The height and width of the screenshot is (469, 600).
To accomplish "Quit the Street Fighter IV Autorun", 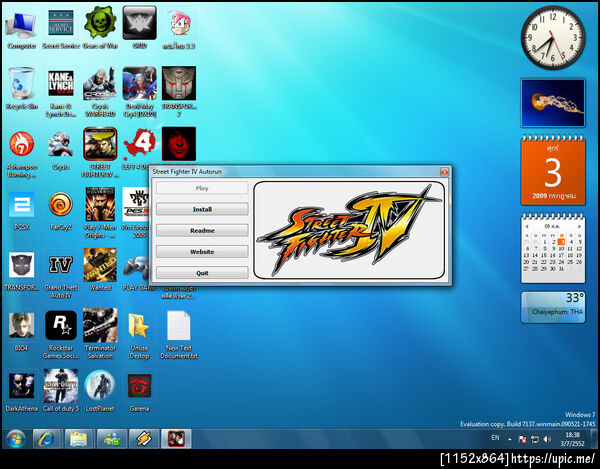I will [202, 273].
